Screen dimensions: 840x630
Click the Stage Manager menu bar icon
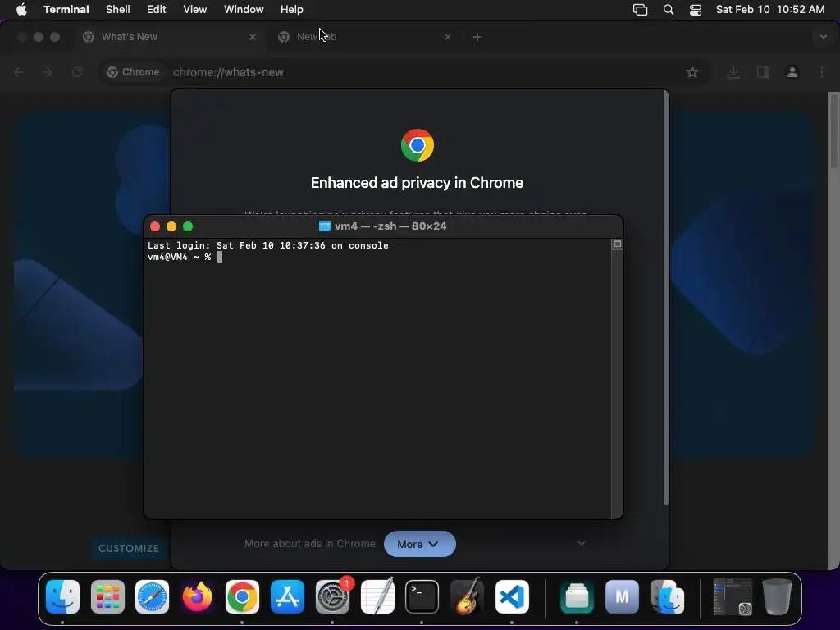tap(640, 10)
